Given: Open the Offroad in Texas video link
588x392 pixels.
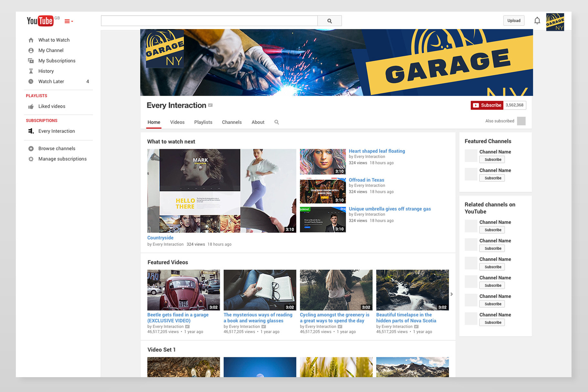Looking at the screenshot, I should (x=366, y=180).
